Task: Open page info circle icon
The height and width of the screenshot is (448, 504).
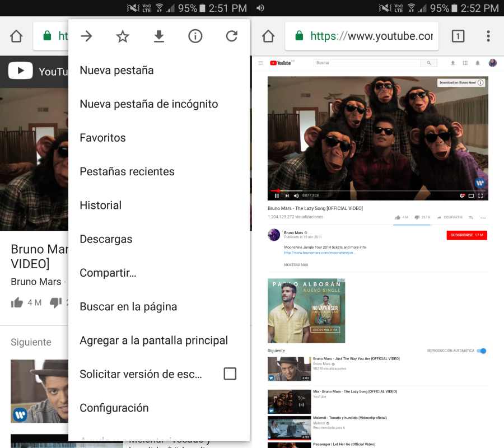Action: (x=195, y=36)
